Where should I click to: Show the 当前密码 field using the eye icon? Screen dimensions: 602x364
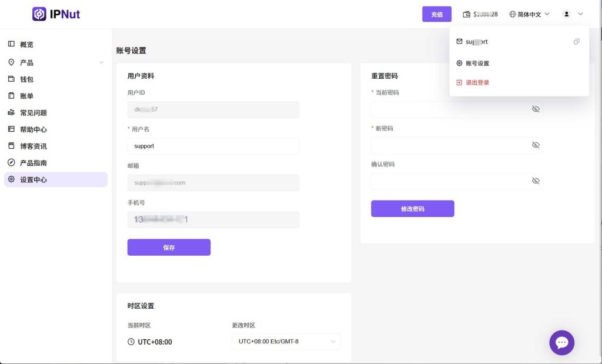pos(535,109)
